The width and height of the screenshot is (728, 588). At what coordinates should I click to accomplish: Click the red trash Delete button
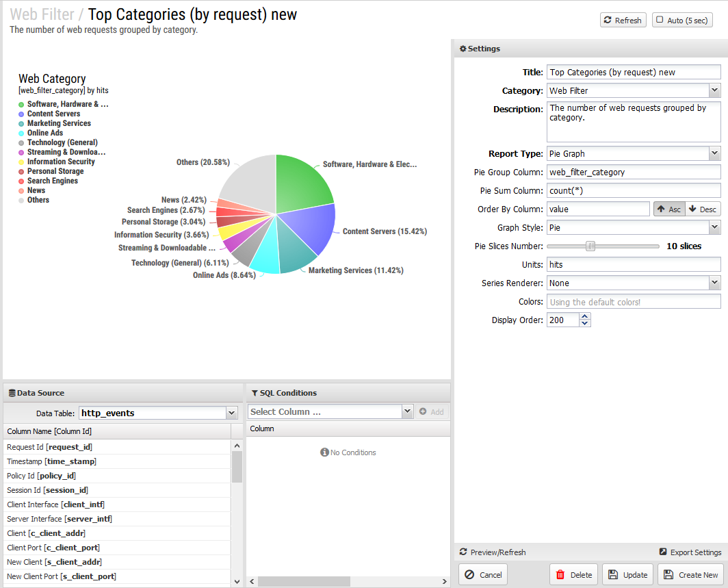click(574, 574)
